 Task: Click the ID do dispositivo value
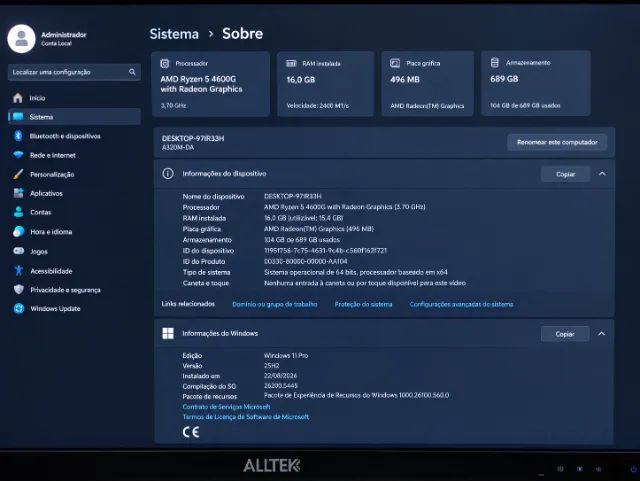325,250
